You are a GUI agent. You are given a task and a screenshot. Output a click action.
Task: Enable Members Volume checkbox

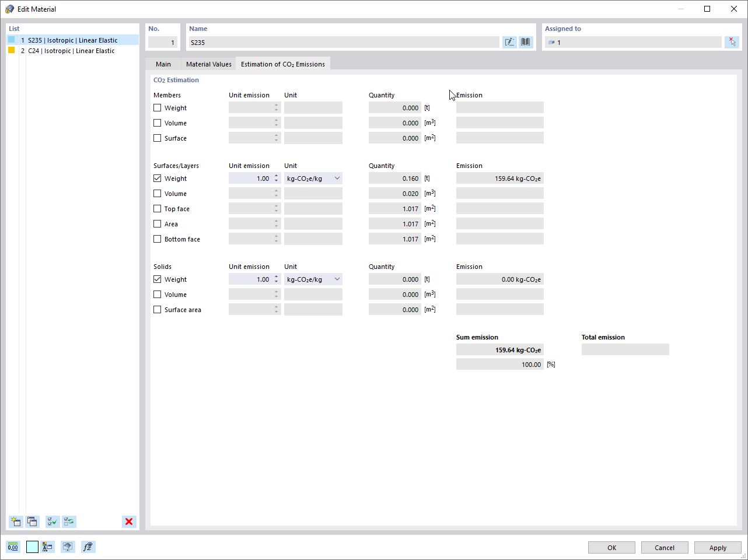[x=158, y=123]
